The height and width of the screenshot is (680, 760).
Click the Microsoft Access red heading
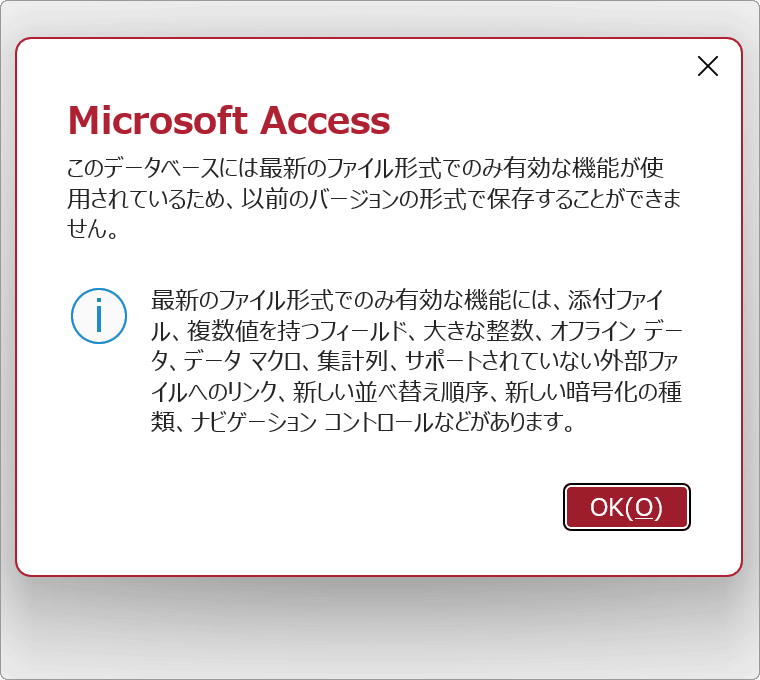229,121
